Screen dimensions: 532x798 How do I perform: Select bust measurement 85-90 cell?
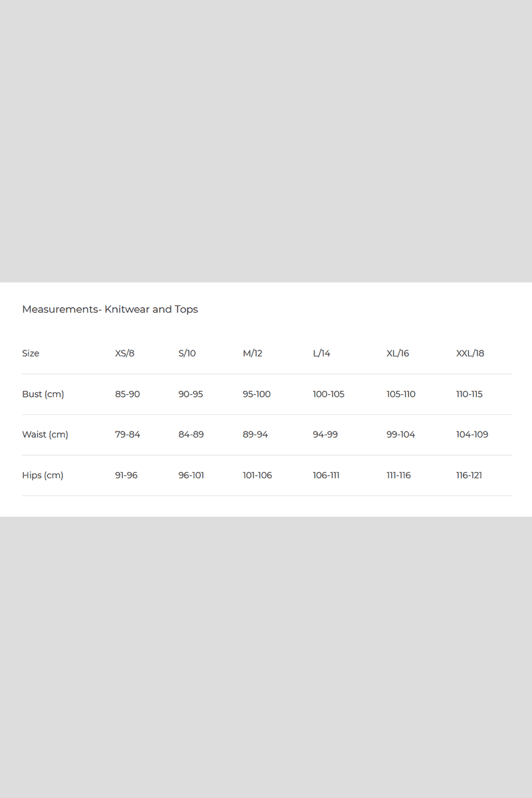[x=127, y=394]
